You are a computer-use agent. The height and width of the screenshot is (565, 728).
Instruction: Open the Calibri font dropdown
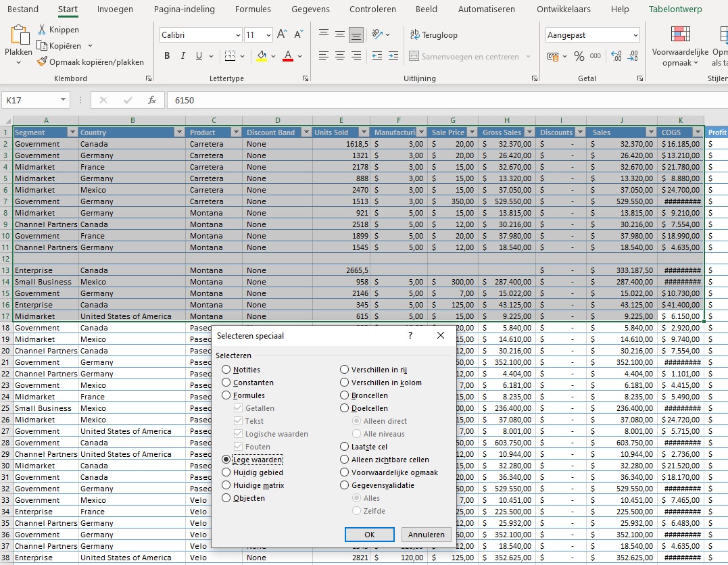[238, 34]
